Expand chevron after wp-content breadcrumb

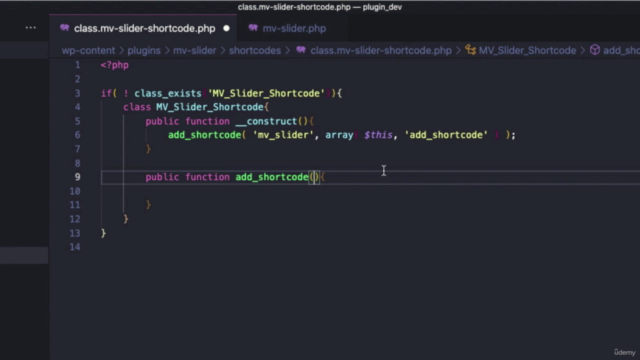tap(122, 51)
